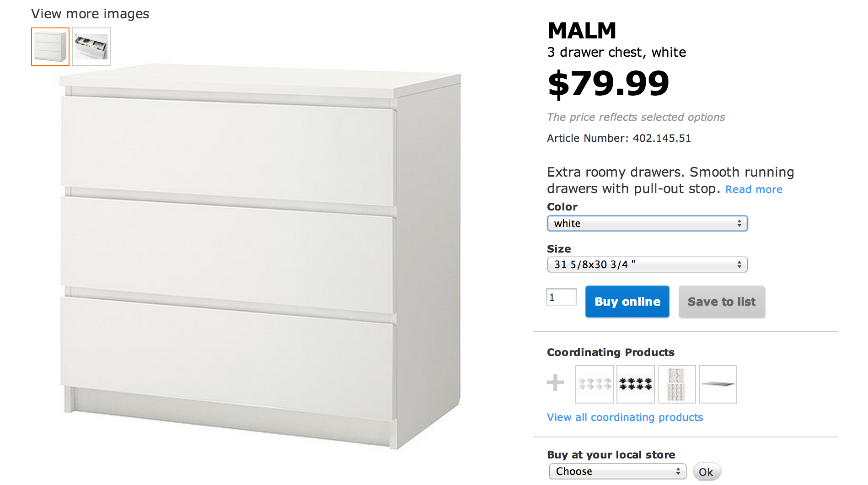Image resolution: width=868 pixels, height=485 pixels.
Task: Focus the quantity input field
Action: tap(561, 297)
